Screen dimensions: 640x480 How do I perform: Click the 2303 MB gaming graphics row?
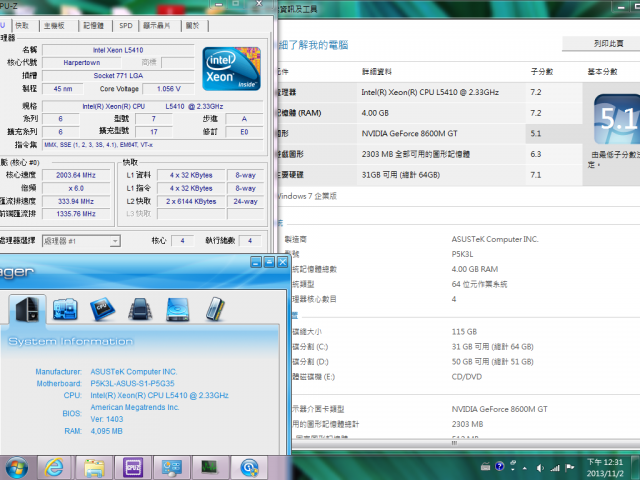point(429,154)
